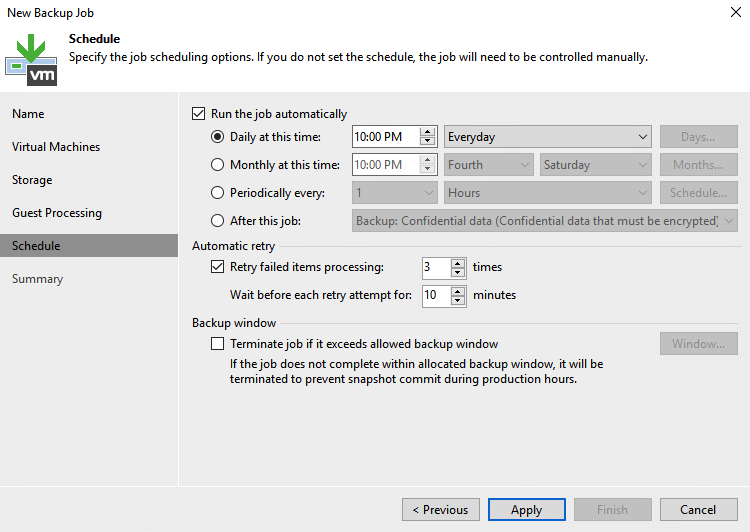
Task: Toggle Retry failed items processing checkbox
Action: [217, 266]
